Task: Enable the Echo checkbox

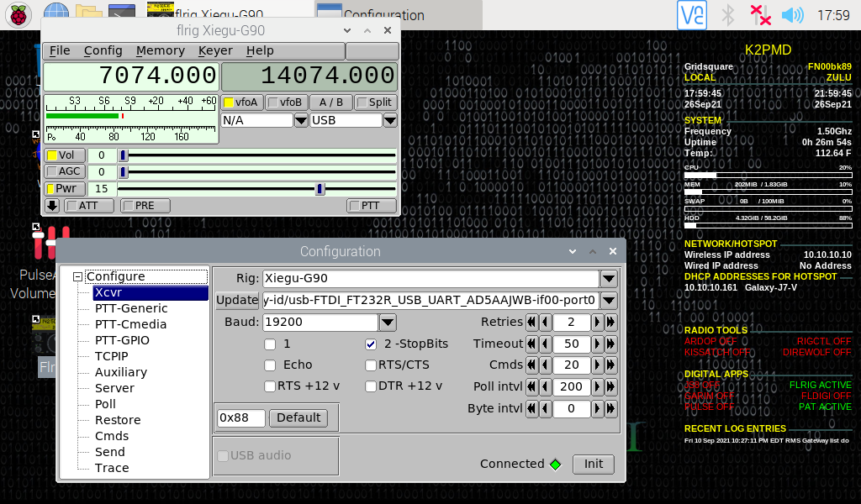Action: tap(270, 365)
